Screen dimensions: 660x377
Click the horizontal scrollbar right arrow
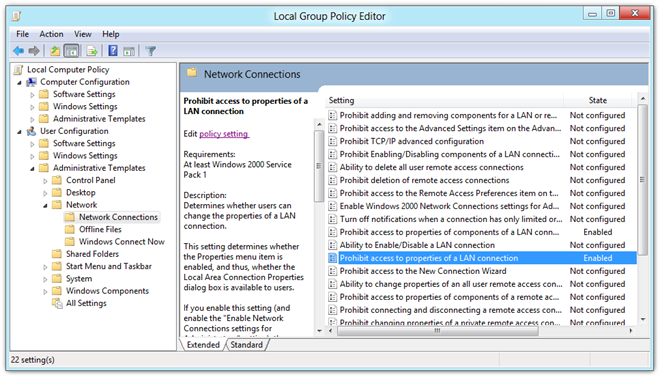631,331
